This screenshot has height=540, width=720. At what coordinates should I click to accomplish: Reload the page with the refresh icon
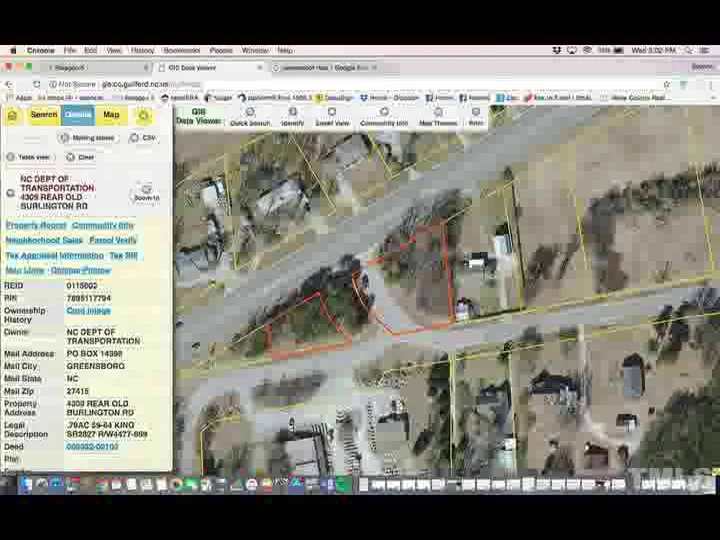click(x=36, y=84)
